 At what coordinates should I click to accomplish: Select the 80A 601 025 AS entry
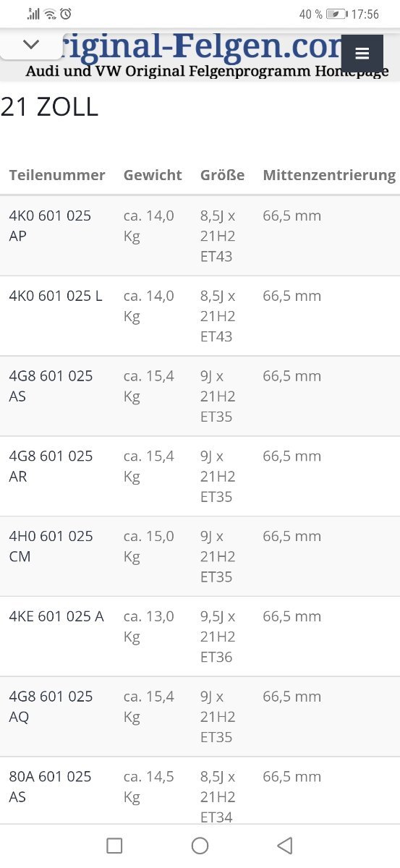pos(51,786)
